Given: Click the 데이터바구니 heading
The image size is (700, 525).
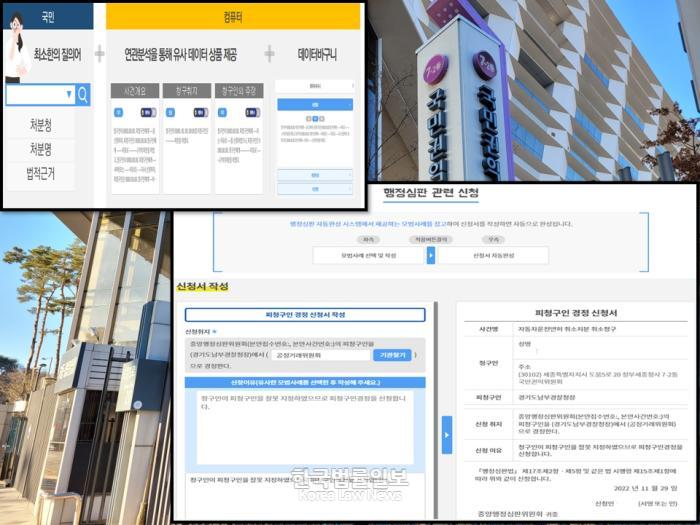Looking at the screenshot, I should [x=317, y=55].
